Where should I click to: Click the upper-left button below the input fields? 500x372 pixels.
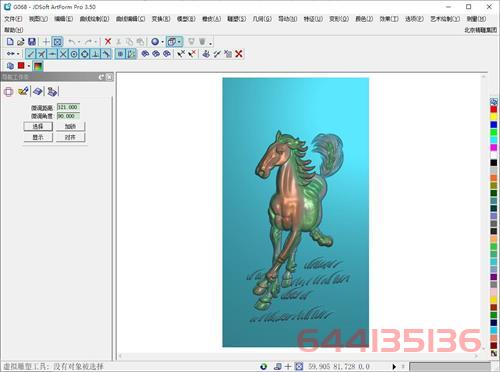[38, 126]
